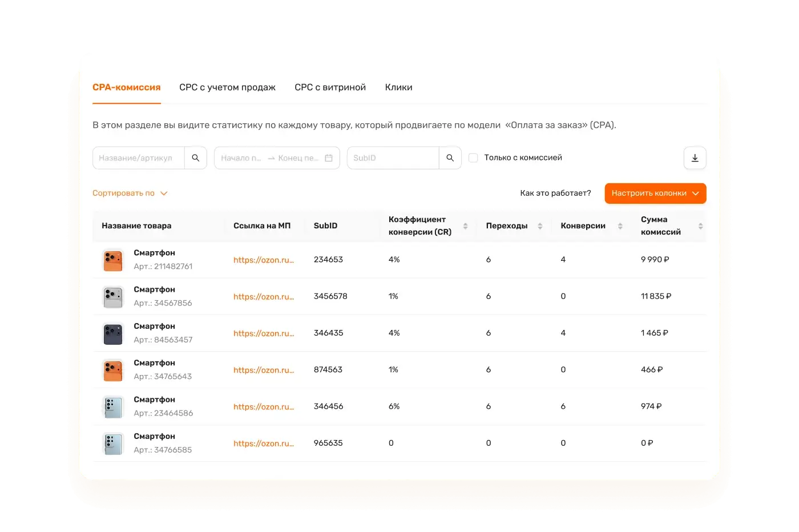The height and width of the screenshot is (532, 799).
Task: Click the SubID input field
Action: tap(393, 158)
